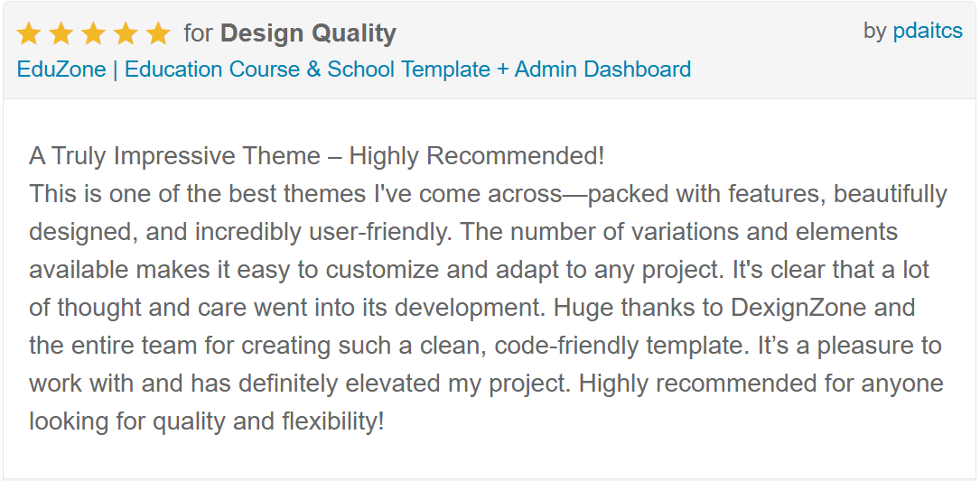Click the bold "Design Quality" label

308,33
